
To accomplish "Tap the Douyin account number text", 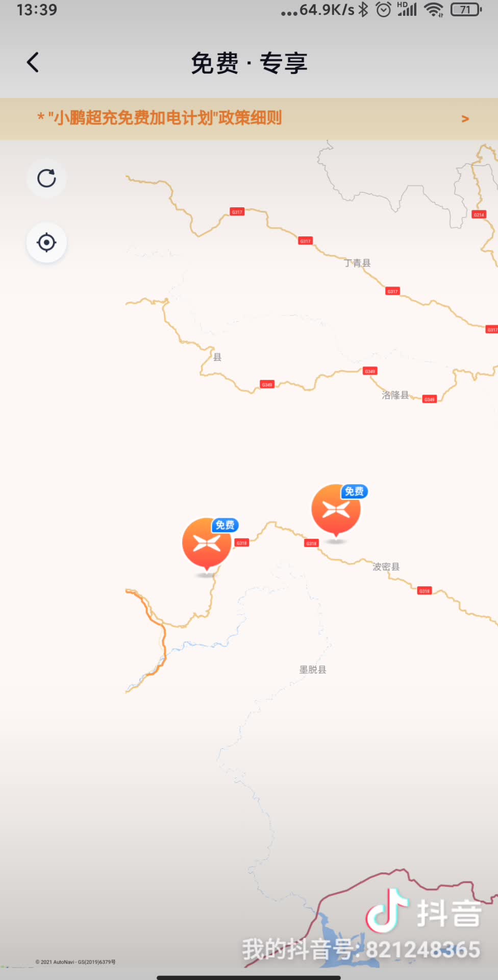I will [361, 950].
